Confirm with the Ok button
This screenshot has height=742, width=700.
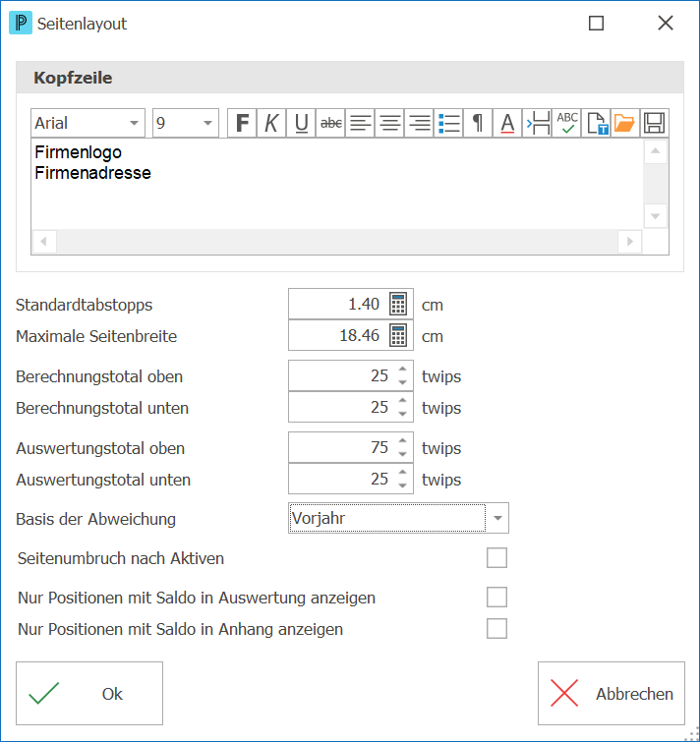(89, 693)
